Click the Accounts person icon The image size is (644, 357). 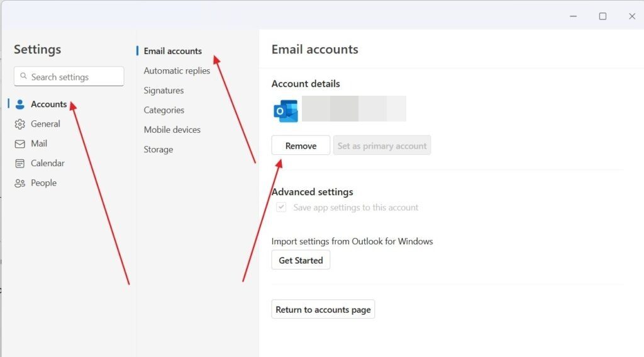pos(19,105)
